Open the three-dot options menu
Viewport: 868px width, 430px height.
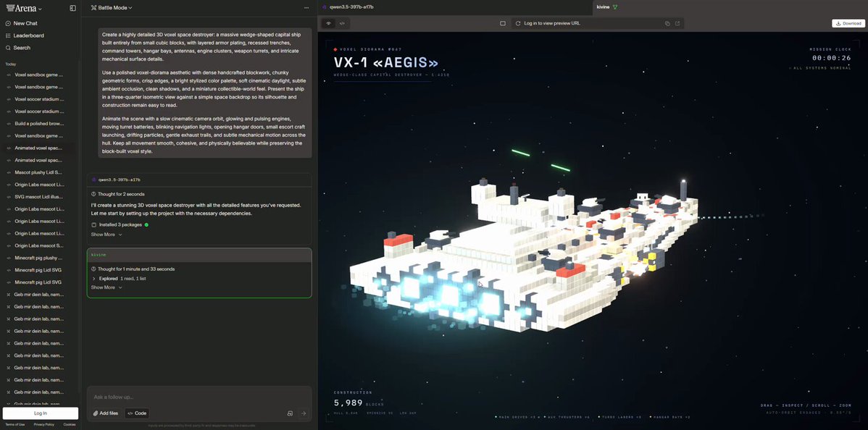tap(306, 8)
